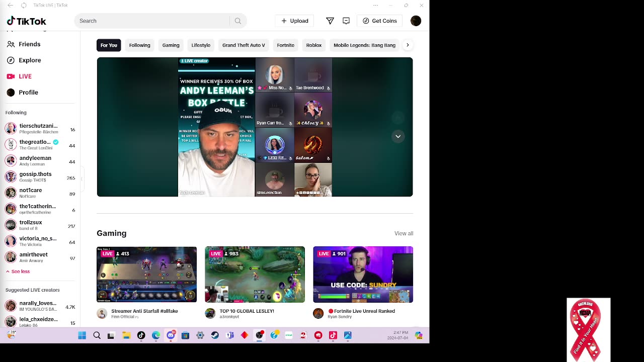
Task: Click a3ronkyut creator avatar
Action: coord(210,314)
